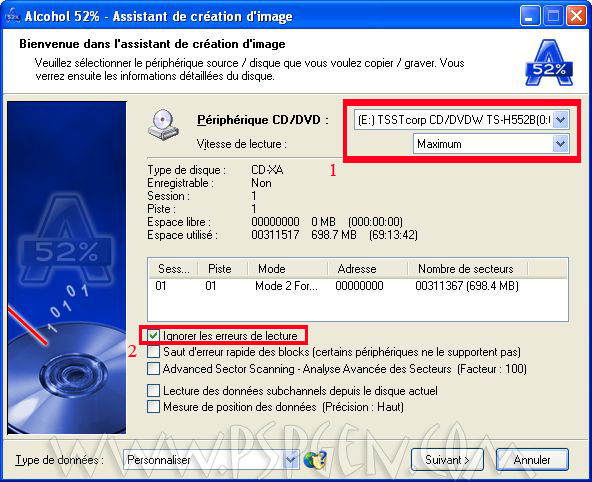Enable Advanced Sector Scanning checkbox
Viewport: 592px width, 482px height.
click(153, 368)
